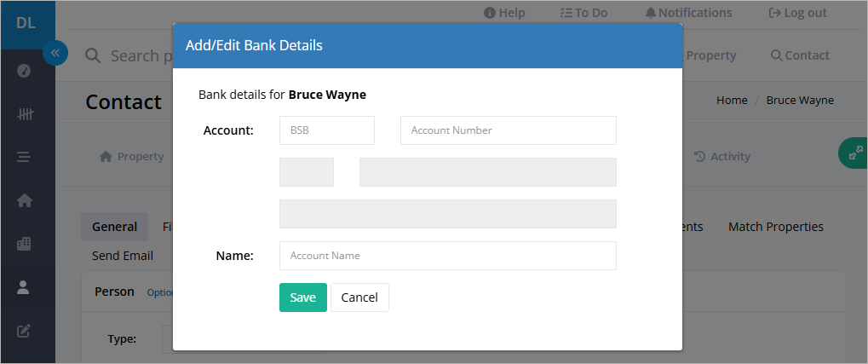Click the Name: label
The height and width of the screenshot is (364, 868).
[x=235, y=256]
